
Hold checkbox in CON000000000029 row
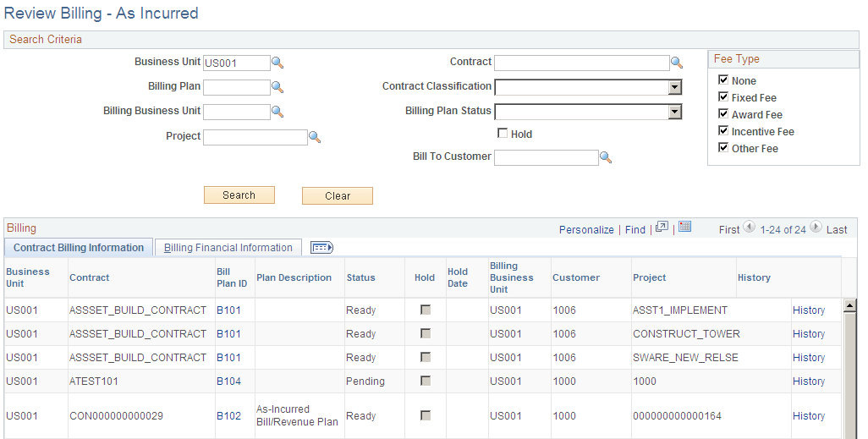click(x=426, y=415)
